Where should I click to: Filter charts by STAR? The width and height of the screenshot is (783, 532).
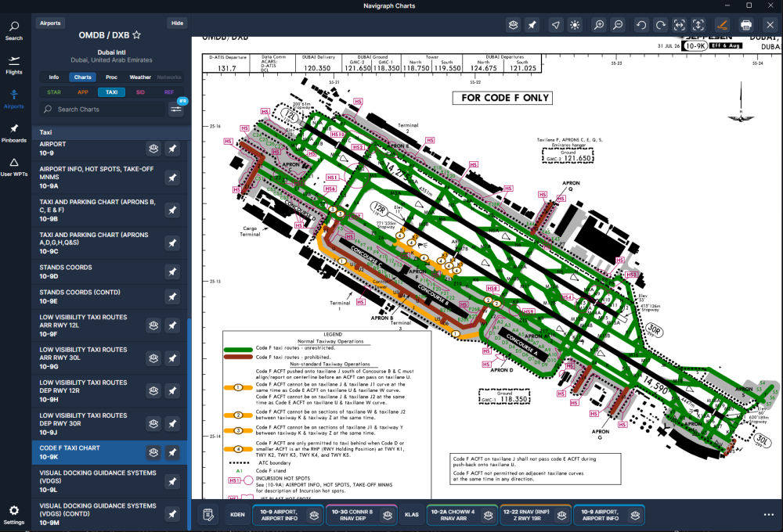[54, 92]
